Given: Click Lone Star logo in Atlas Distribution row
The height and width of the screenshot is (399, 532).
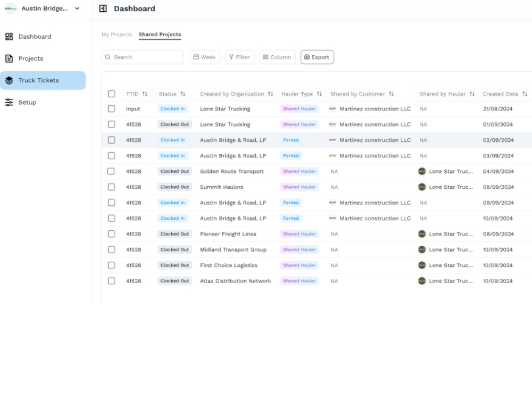Looking at the screenshot, I should coord(422,281).
